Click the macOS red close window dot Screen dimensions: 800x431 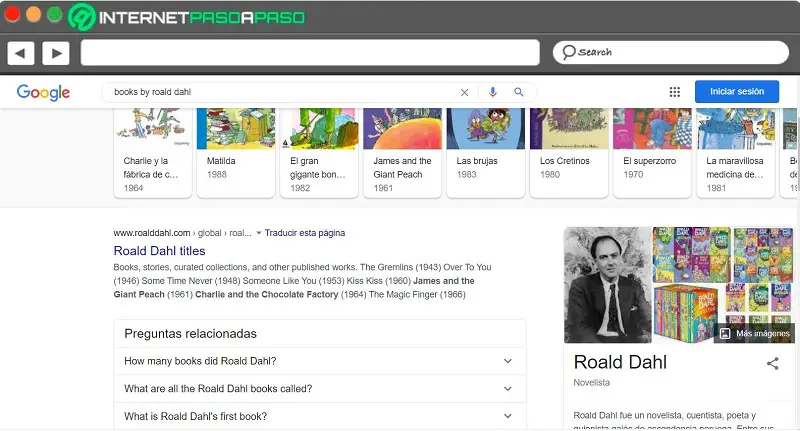pos(12,15)
